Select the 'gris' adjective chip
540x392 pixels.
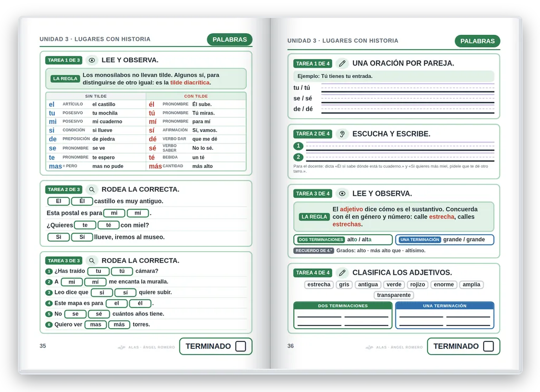tap(344, 284)
